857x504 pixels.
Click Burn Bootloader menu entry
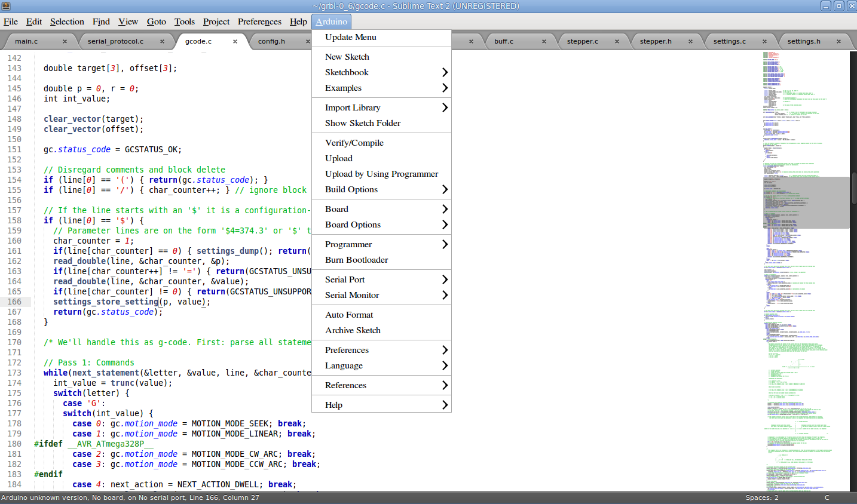(x=356, y=260)
